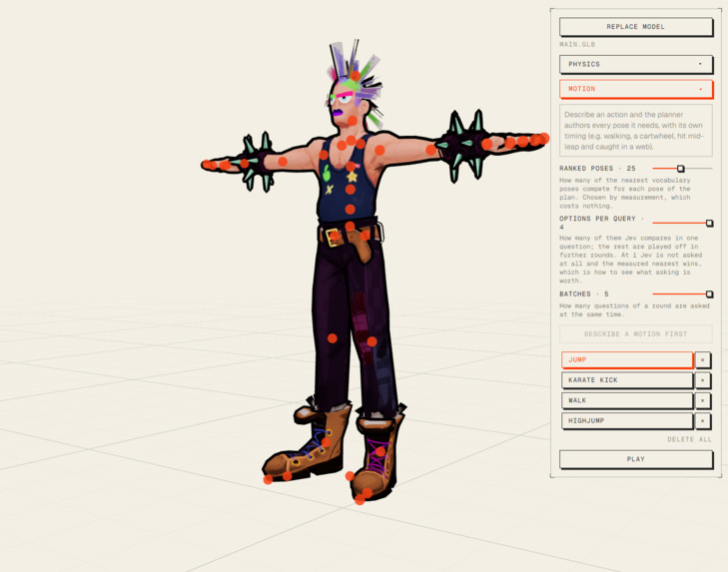Click the joint dot on the character's hair

click(356, 76)
